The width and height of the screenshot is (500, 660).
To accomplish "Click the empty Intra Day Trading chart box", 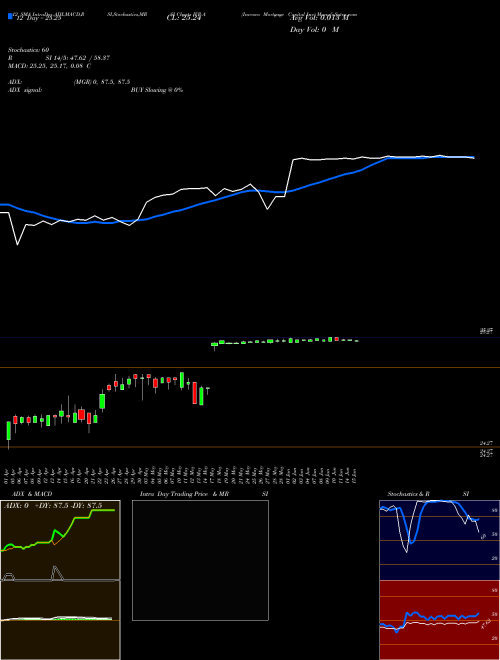I will [200, 560].
